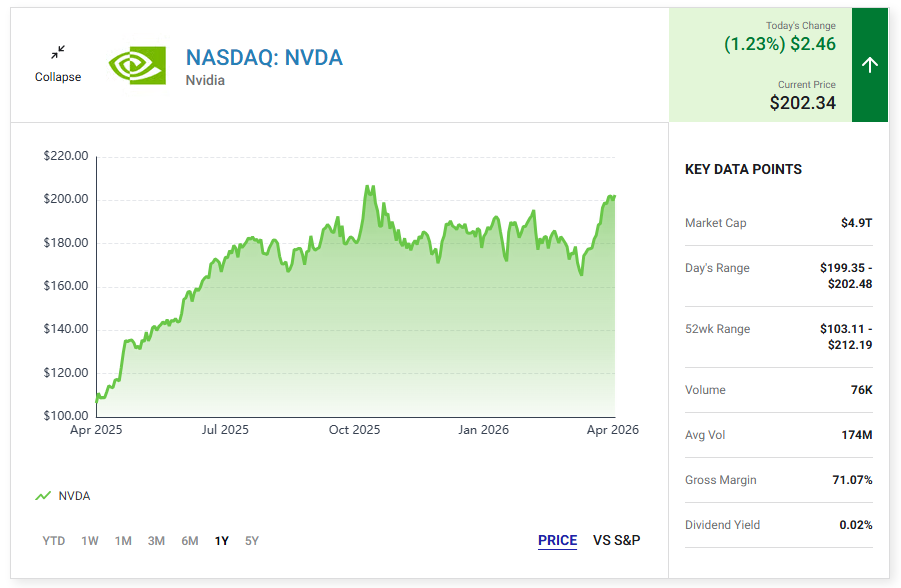Click the Collapse arrows icon
The image size is (901, 588).
click(x=58, y=52)
